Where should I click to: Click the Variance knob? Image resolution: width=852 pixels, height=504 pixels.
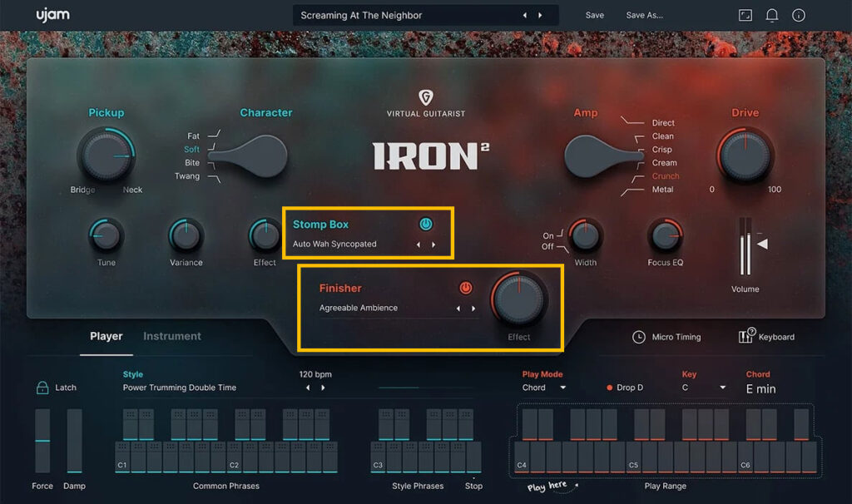pyautogui.click(x=186, y=235)
